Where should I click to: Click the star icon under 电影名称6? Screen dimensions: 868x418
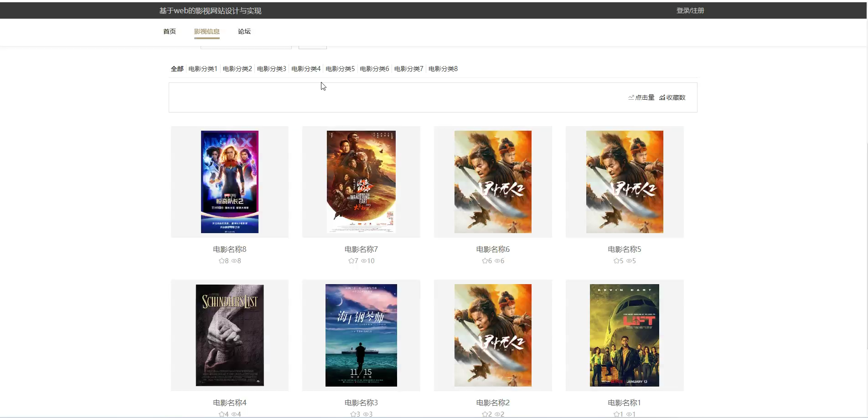pyautogui.click(x=485, y=261)
